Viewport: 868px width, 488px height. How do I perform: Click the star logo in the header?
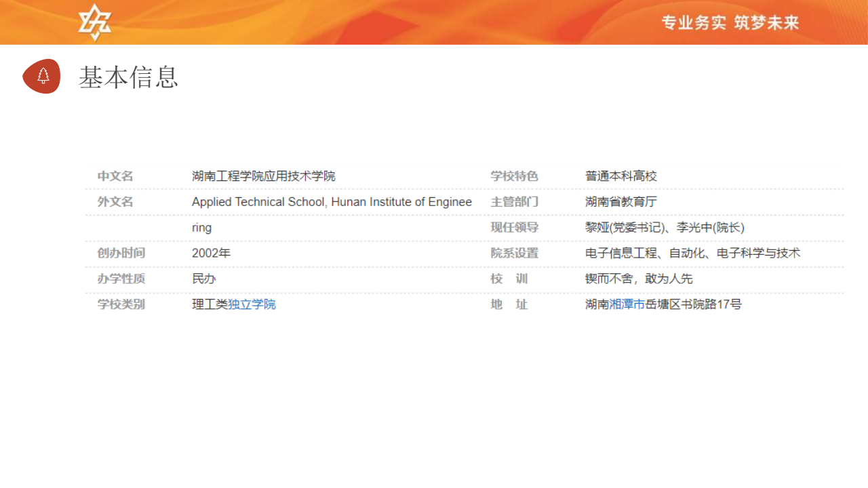tap(95, 22)
